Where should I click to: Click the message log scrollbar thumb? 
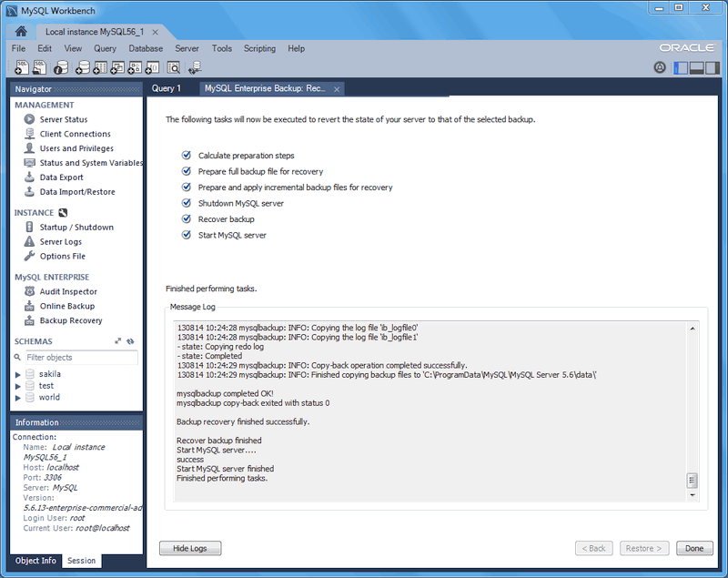pos(692,480)
